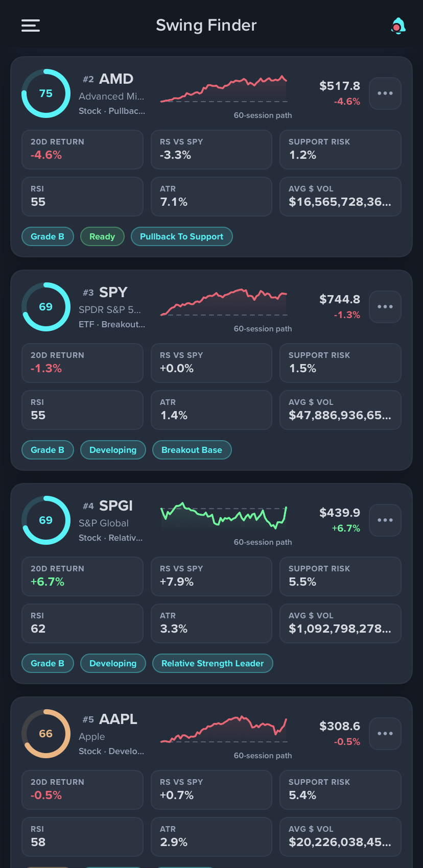Select the SPGI Grade B tag

point(48,663)
